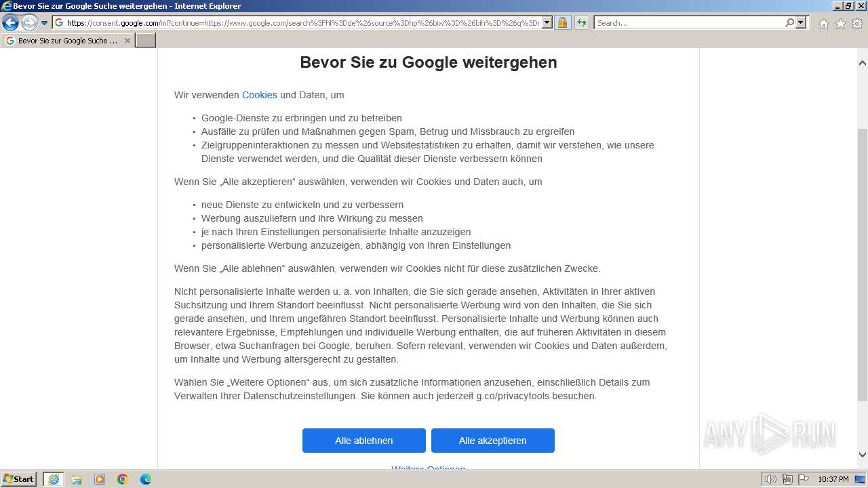Click the 'Bevor Sie zu Google weitergehen' heading
The image size is (868, 488).
[429, 62]
